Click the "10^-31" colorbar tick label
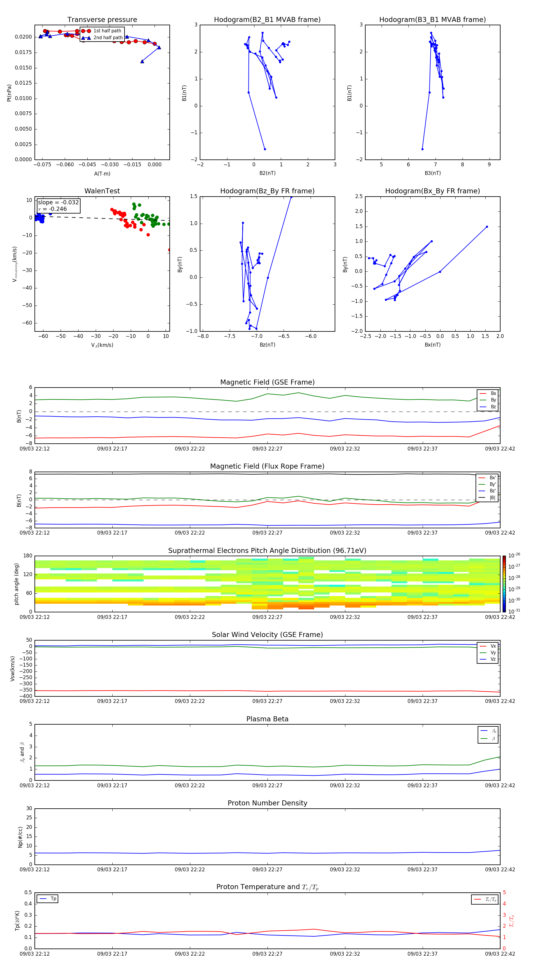This screenshot has height=980, width=535. point(514,611)
